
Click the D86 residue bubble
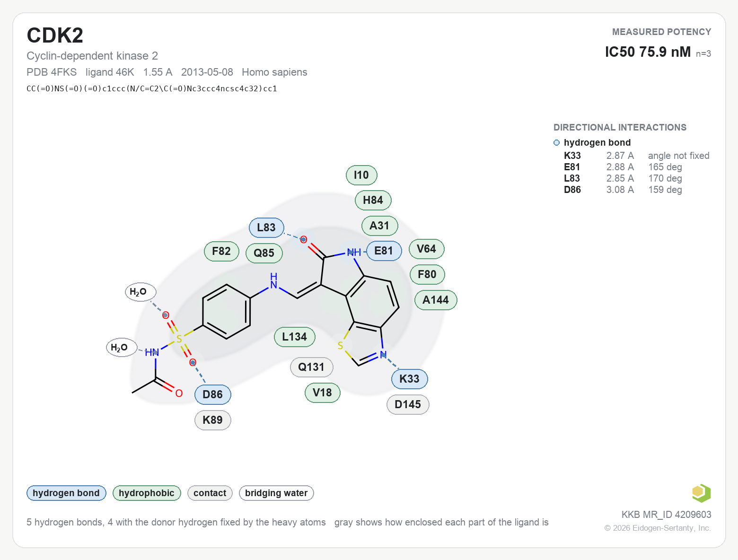tap(212, 394)
